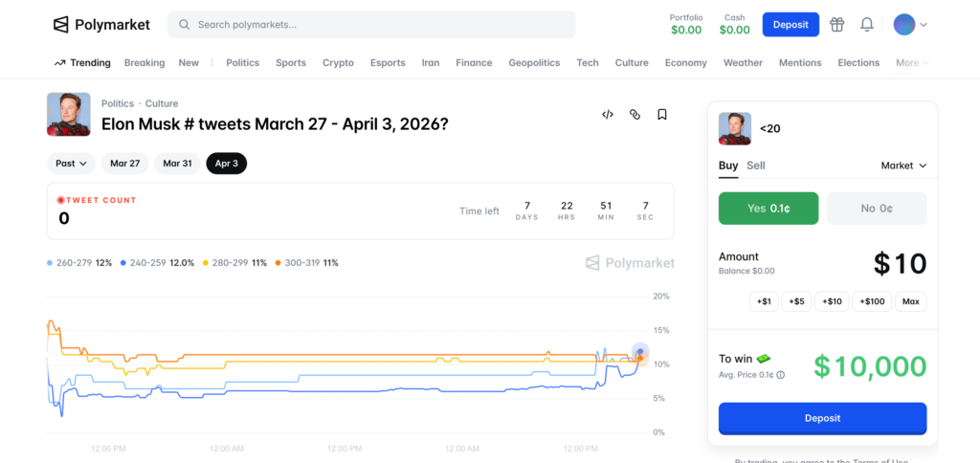
Task: Click the blue Deposit button in header
Action: pos(791,24)
